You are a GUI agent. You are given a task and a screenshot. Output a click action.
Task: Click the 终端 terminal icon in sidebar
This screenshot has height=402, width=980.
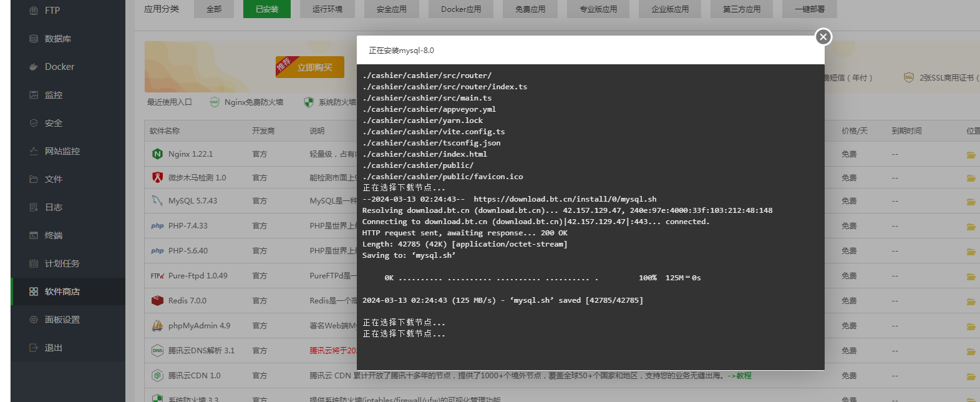coord(34,235)
